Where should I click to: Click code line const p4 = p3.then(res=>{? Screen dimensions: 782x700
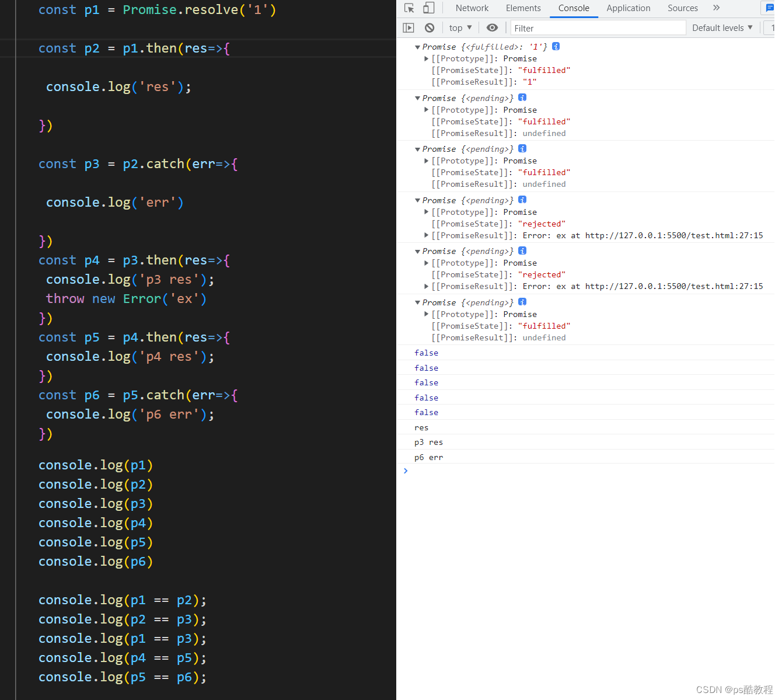tap(134, 260)
